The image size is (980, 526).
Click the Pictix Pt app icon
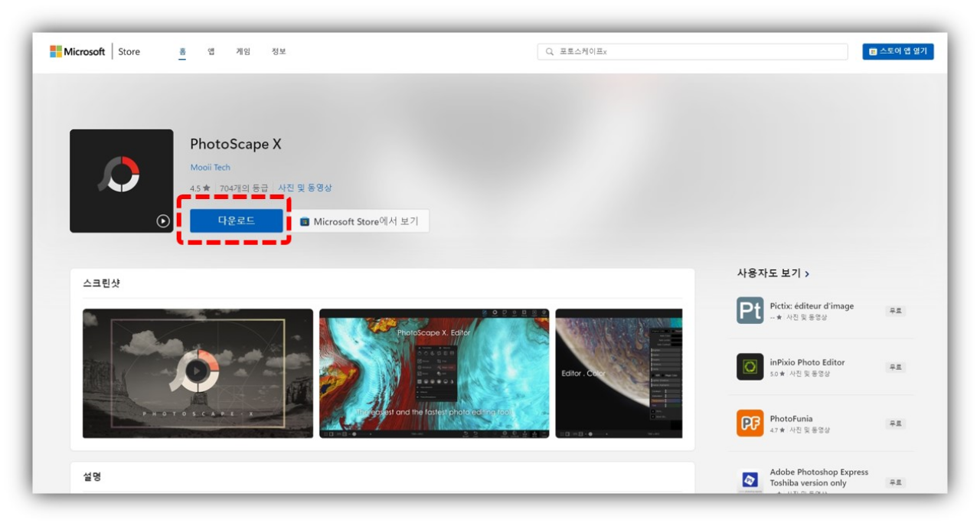[750, 310]
